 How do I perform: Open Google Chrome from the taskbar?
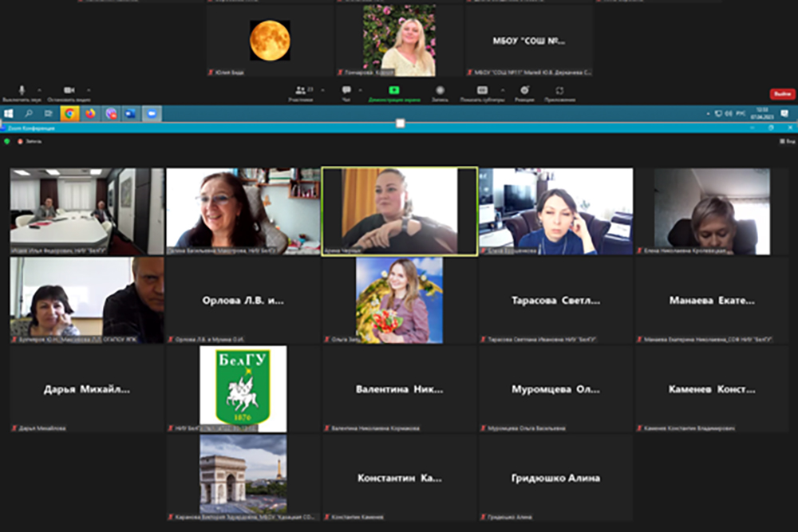[69, 114]
